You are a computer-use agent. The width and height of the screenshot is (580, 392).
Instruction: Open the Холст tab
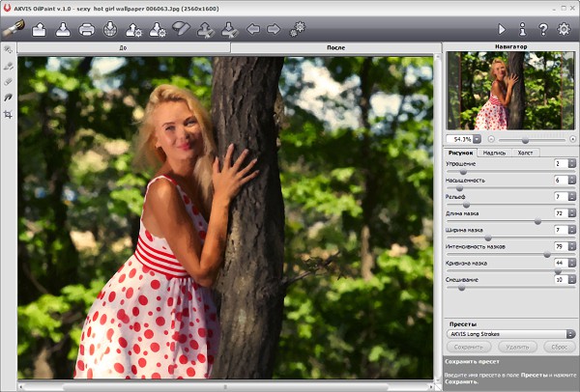pos(526,152)
